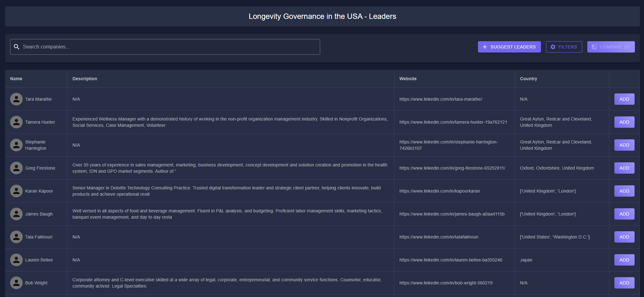The width and height of the screenshot is (644, 297).
Task: Click Tala Fakhouri's avatar icon
Action: click(x=16, y=237)
